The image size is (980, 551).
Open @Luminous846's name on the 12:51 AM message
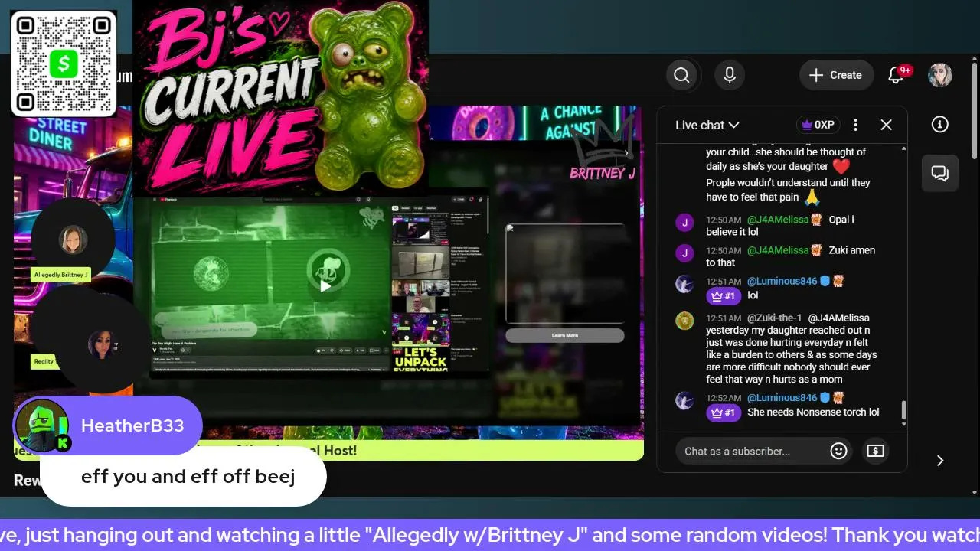782,281
